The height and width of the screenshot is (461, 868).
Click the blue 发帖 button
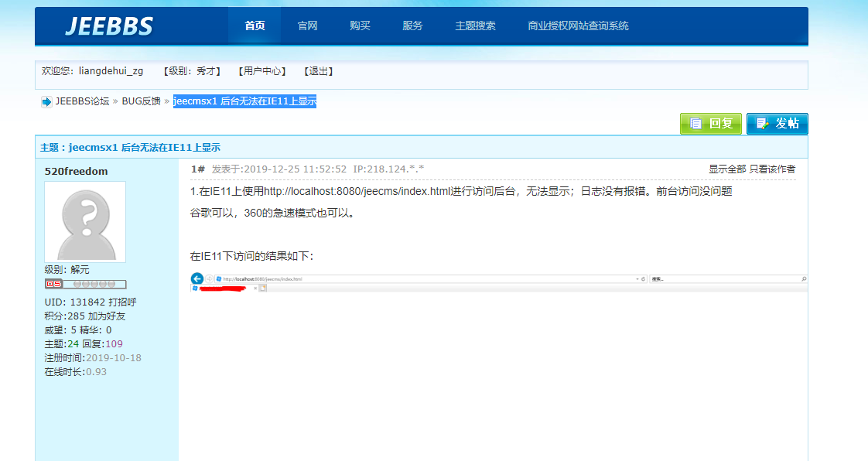(x=777, y=124)
